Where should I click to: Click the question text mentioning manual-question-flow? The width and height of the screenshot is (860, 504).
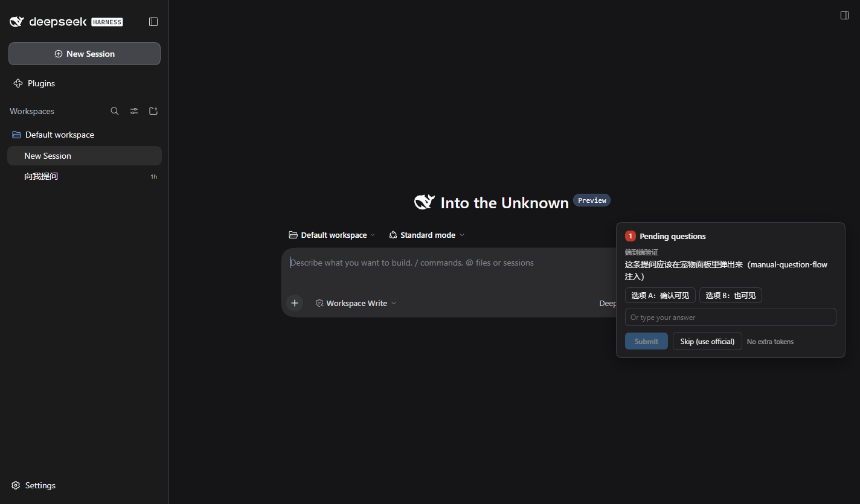pyautogui.click(x=726, y=270)
